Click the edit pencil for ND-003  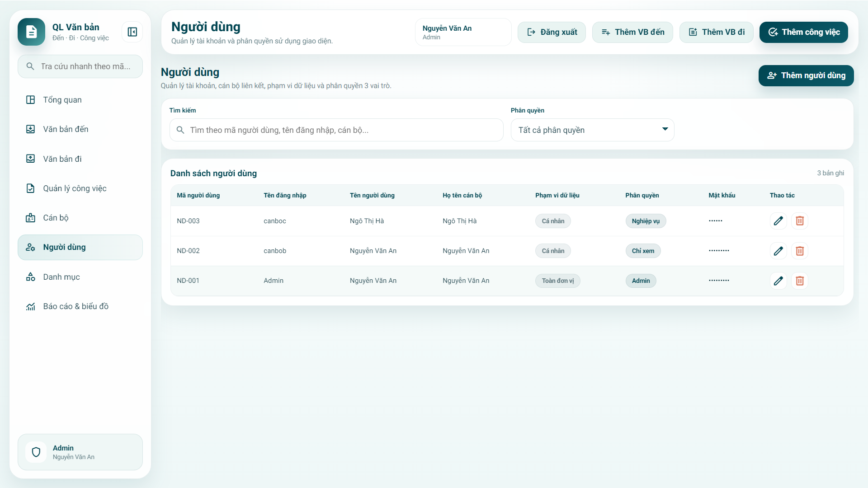coord(778,221)
